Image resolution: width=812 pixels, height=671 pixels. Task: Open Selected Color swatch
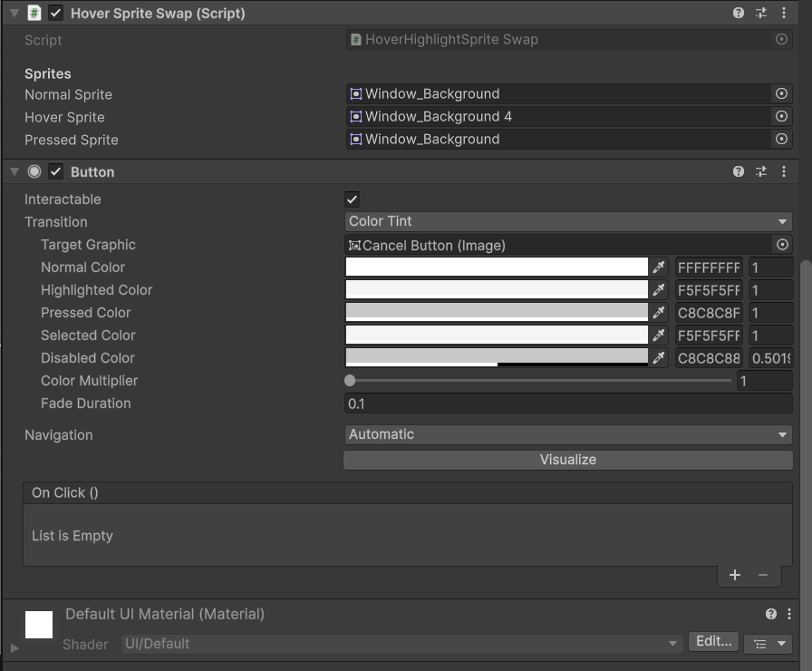[x=497, y=335]
